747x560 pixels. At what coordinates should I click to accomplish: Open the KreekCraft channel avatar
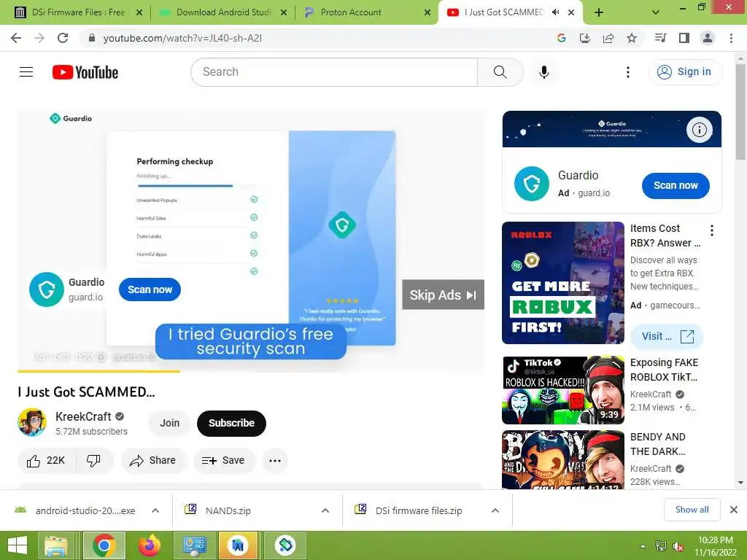pos(32,422)
